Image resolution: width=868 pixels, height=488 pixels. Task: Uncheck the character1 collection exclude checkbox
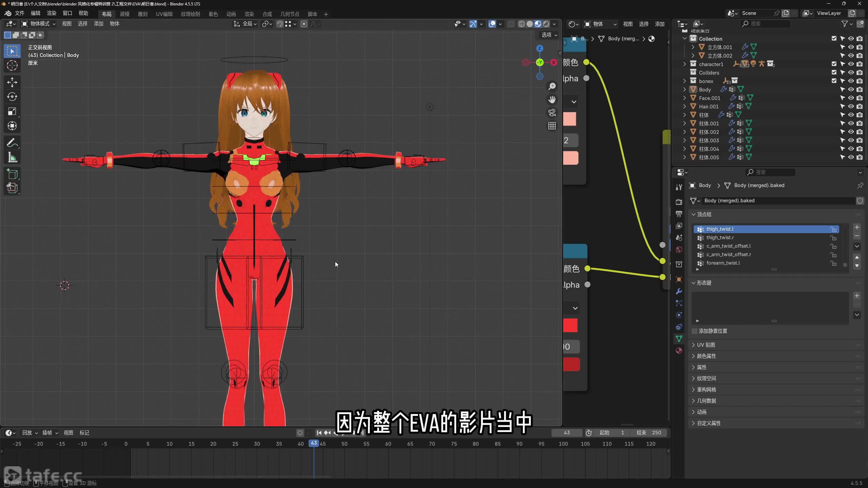pyautogui.click(x=834, y=64)
